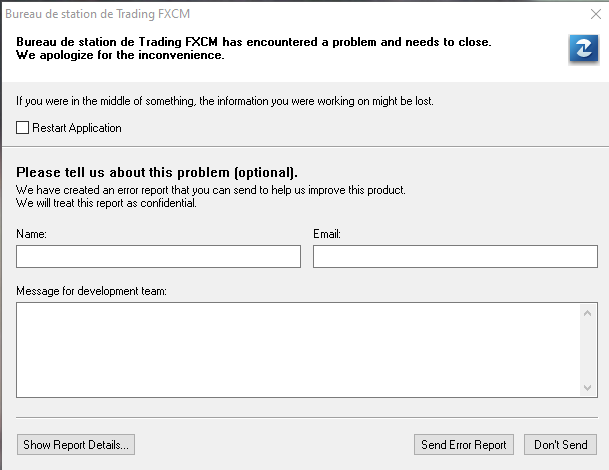Focus the Name input field
The height and width of the screenshot is (470, 609).
(x=158, y=256)
